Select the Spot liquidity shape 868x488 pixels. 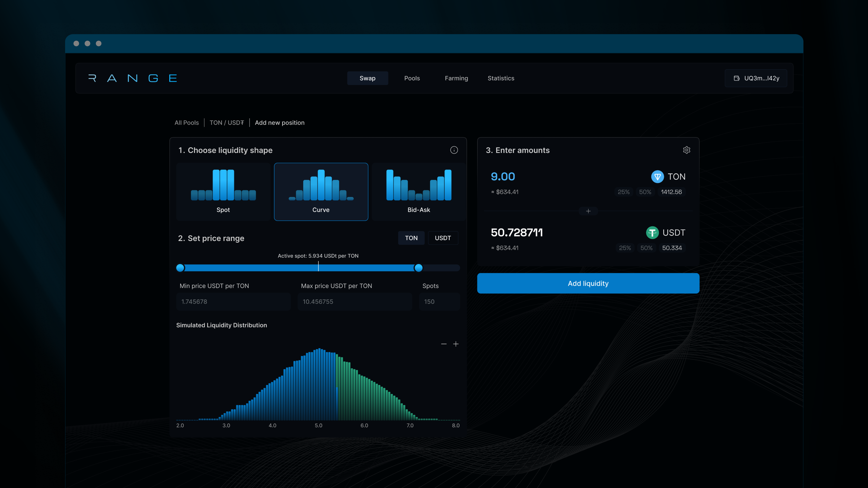click(223, 192)
